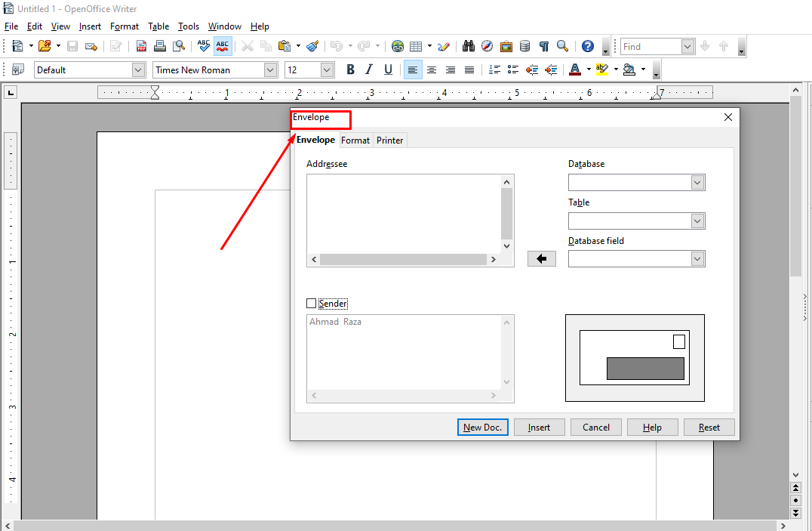This screenshot has height=531, width=812.
Task: Click the Paste clipboard icon
Action: [x=285, y=46]
